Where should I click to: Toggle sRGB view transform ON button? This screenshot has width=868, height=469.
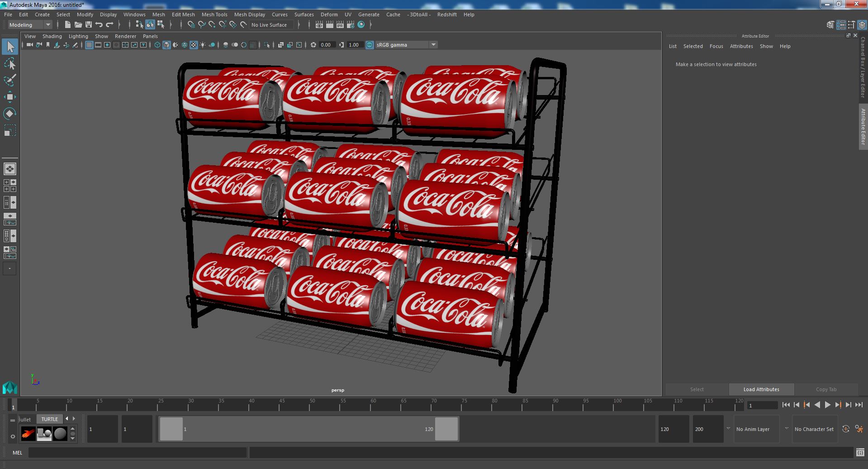[x=370, y=45]
